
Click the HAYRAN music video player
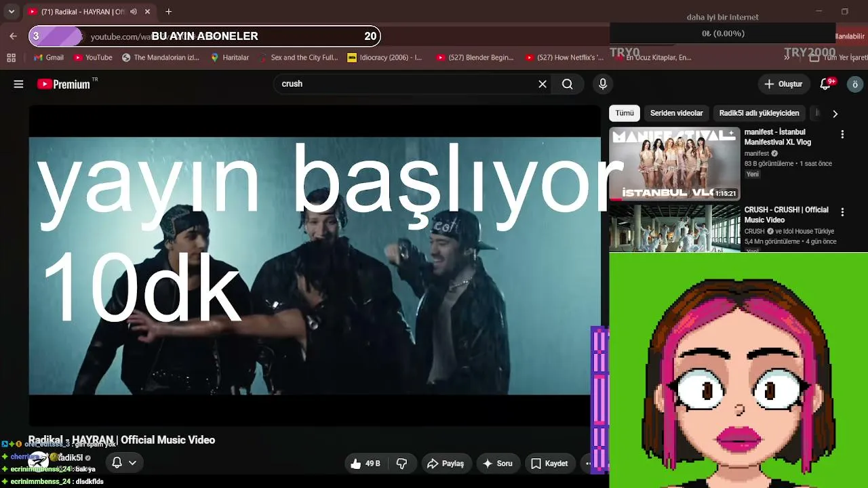315,266
